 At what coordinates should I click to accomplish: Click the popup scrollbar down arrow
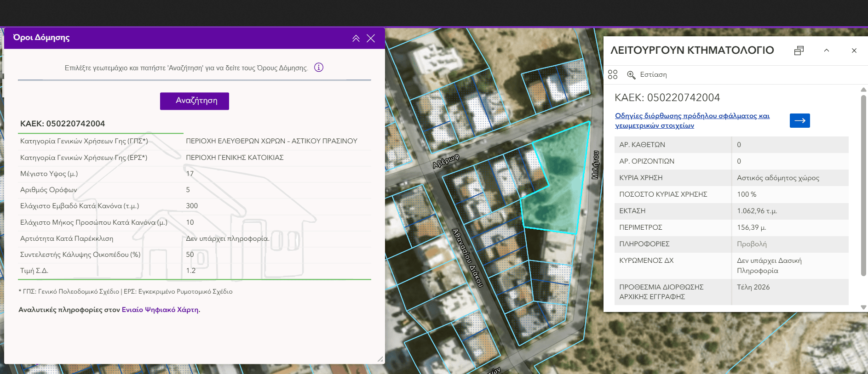863,307
